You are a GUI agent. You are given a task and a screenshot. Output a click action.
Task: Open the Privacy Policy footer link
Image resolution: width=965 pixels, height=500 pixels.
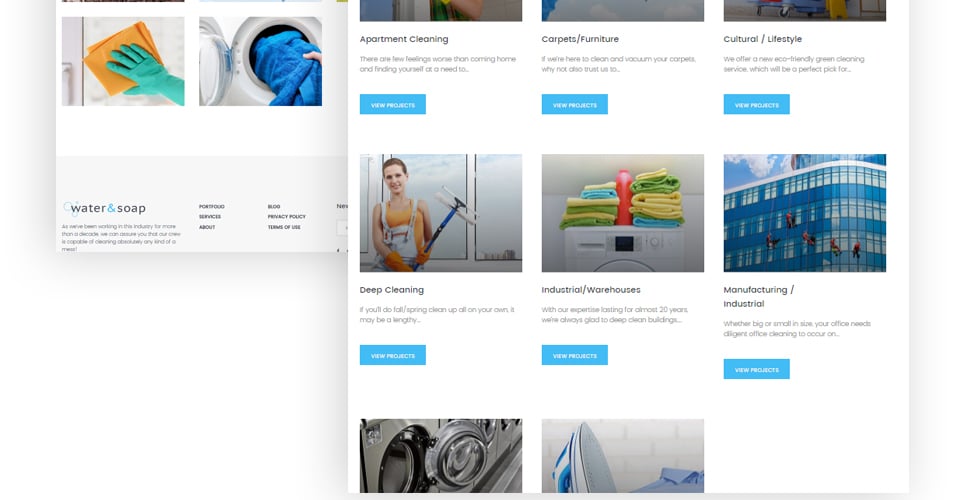[x=287, y=217]
